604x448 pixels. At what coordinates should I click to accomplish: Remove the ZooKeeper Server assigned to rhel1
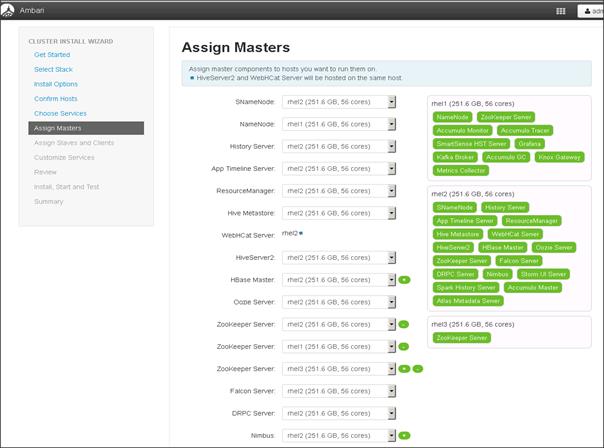click(403, 347)
